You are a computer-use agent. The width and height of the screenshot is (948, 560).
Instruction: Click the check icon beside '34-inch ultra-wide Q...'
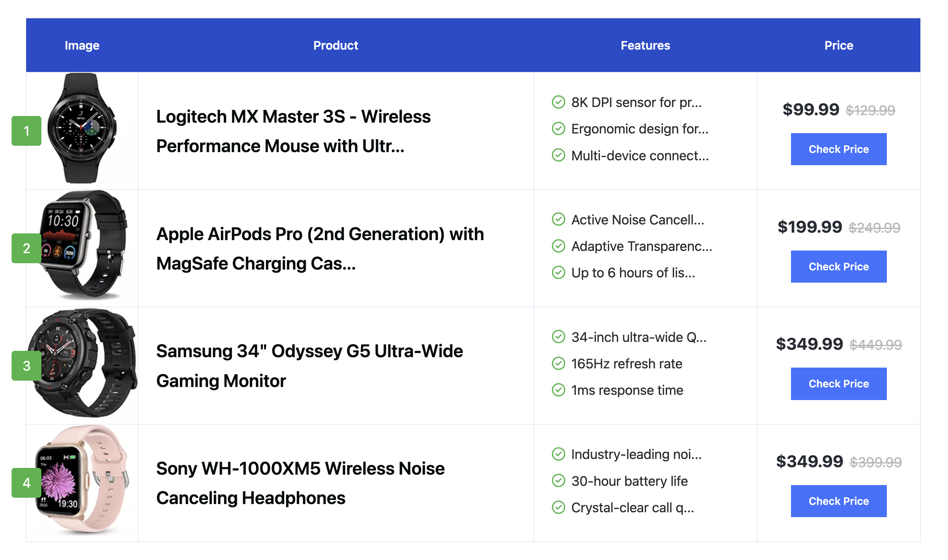point(558,337)
